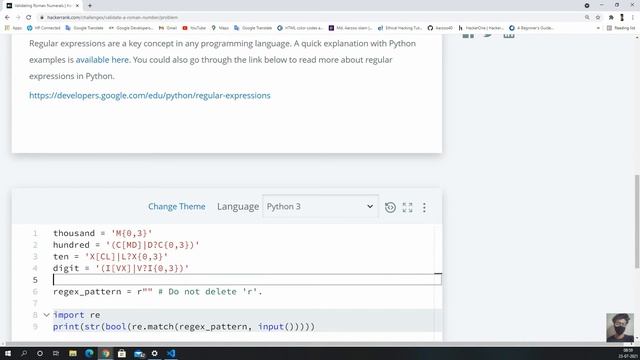Viewport: 640px width, 360px height.
Task: Open the Mail app on the taskbar
Action: pyautogui.click(x=139, y=353)
